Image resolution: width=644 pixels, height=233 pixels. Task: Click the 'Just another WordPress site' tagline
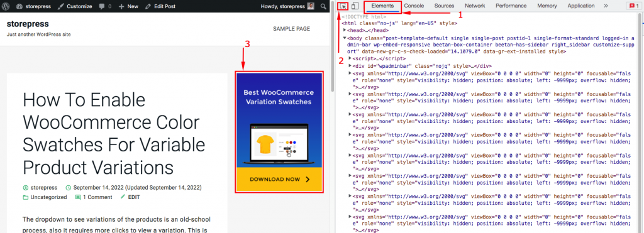click(x=38, y=35)
